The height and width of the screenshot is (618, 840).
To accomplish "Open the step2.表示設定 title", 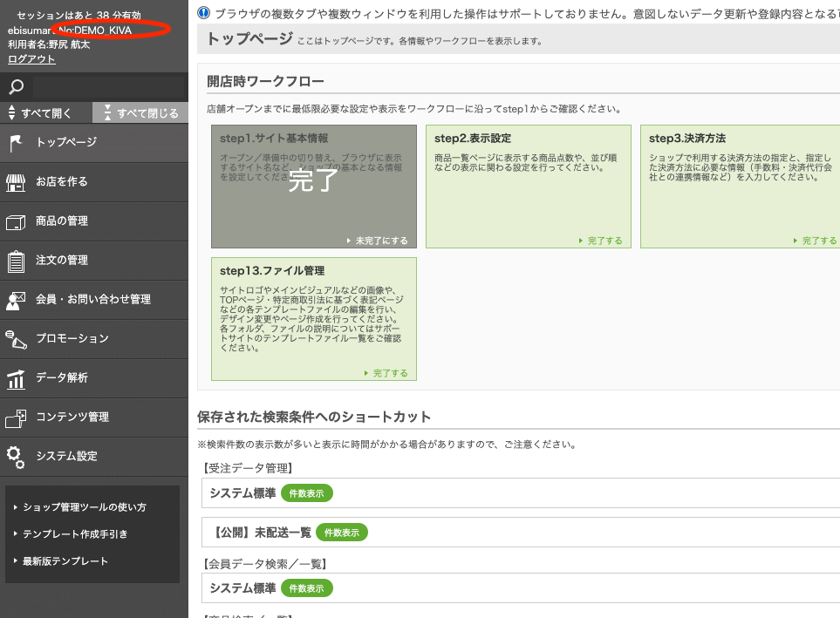I will pyautogui.click(x=473, y=139).
